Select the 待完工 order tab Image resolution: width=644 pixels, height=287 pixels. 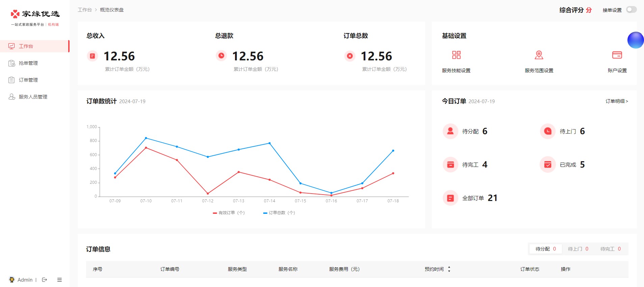point(610,249)
